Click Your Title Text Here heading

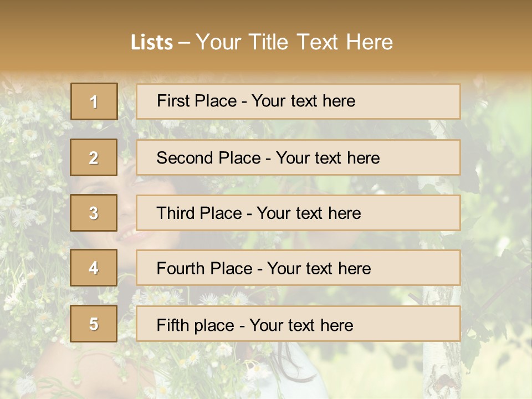(x=294, y=42)
